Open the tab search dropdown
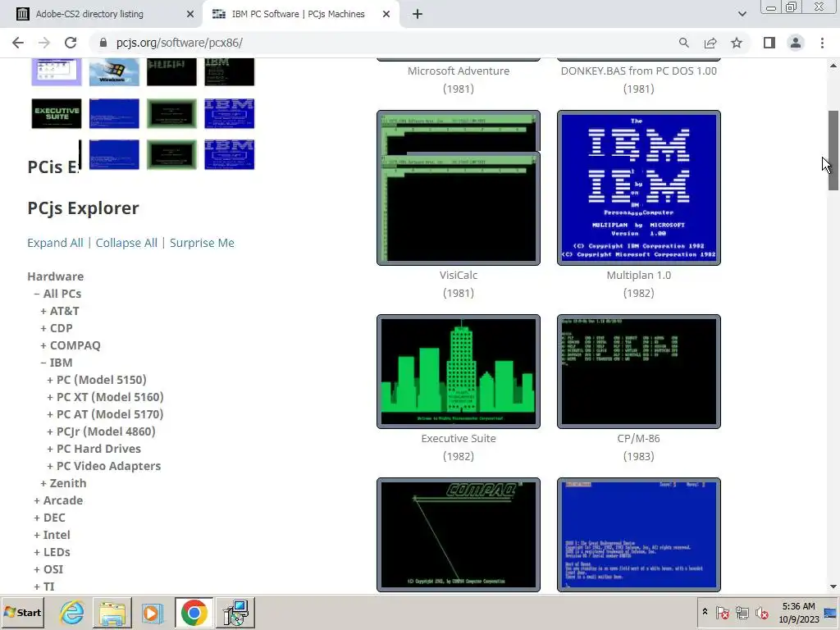The width and height of the screenshot is (840, 630). [742, 14]
